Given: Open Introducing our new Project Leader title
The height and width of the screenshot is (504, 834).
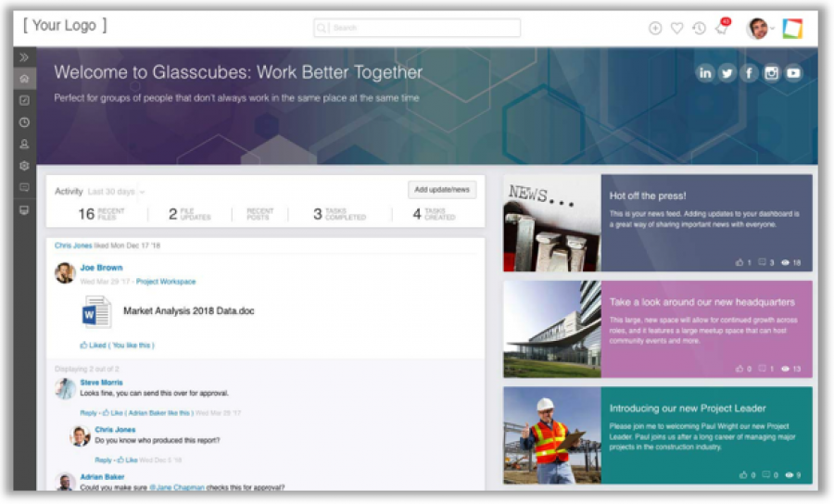Looking at the screenshot, I should coord(688,409).
